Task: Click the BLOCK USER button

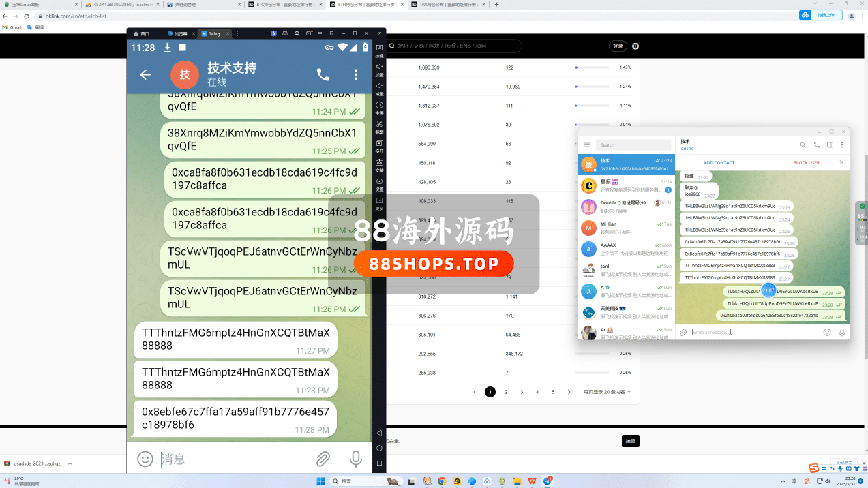Action: point(806,163)
